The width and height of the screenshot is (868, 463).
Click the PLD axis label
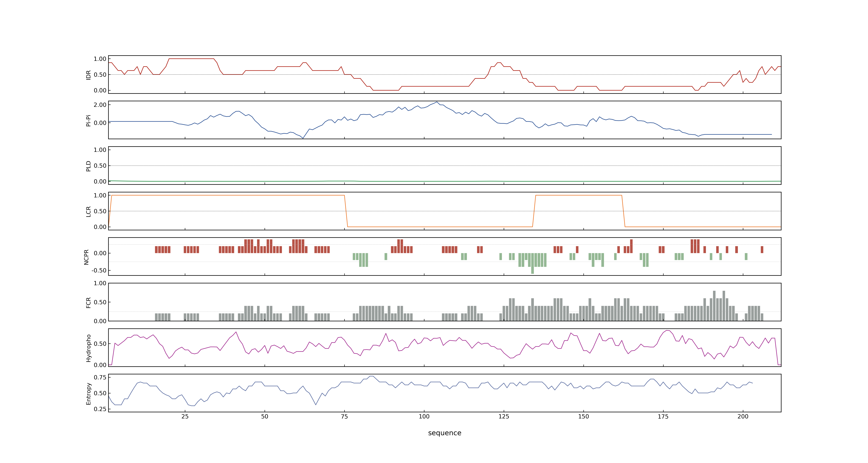pos(88,166)
